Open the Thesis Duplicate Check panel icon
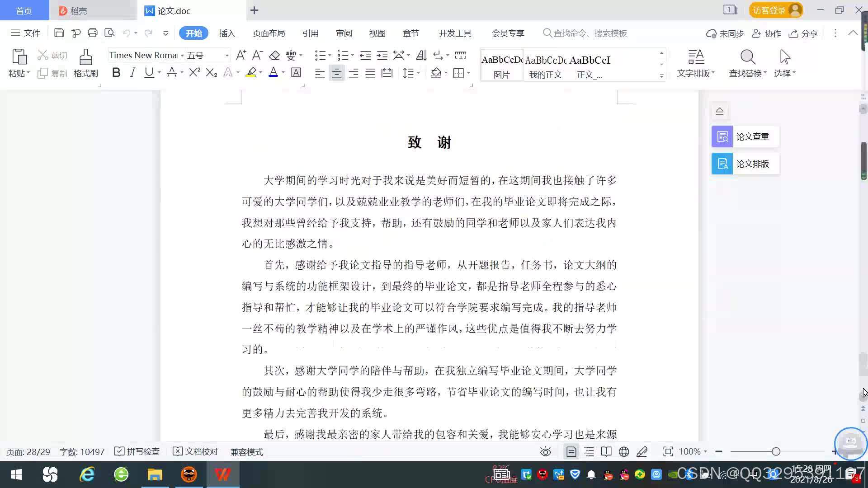 pos(722,136)
